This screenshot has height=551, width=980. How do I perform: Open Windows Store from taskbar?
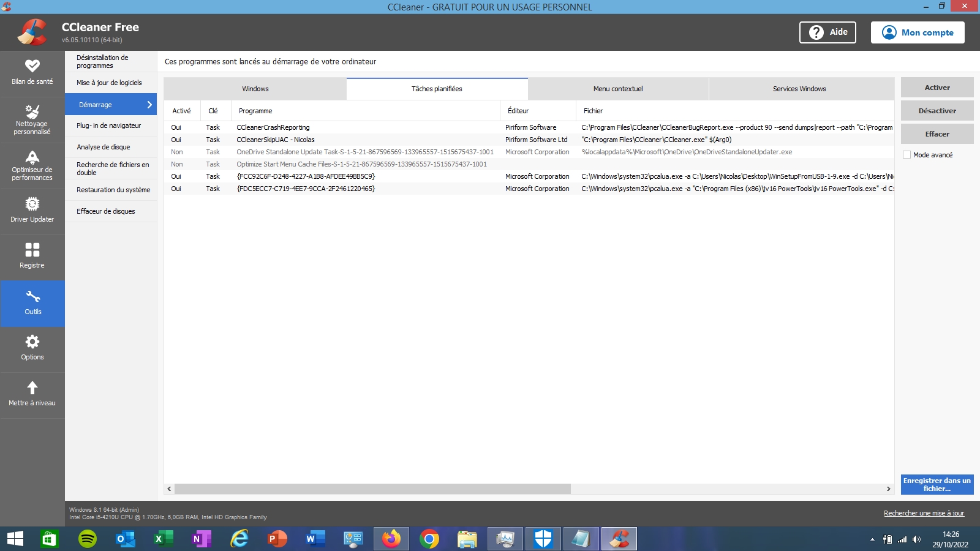48,539
